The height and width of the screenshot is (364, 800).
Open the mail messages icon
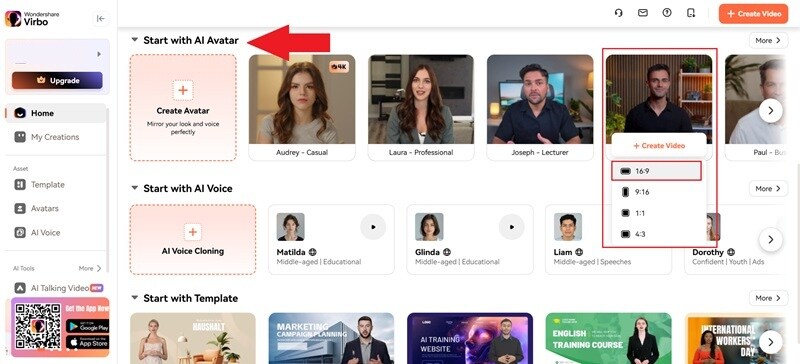(x=643, y=13)
